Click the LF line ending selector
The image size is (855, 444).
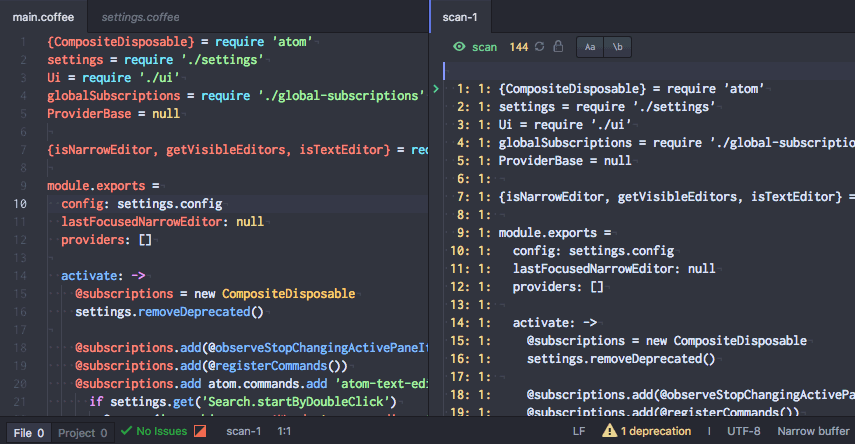(579, 431)
